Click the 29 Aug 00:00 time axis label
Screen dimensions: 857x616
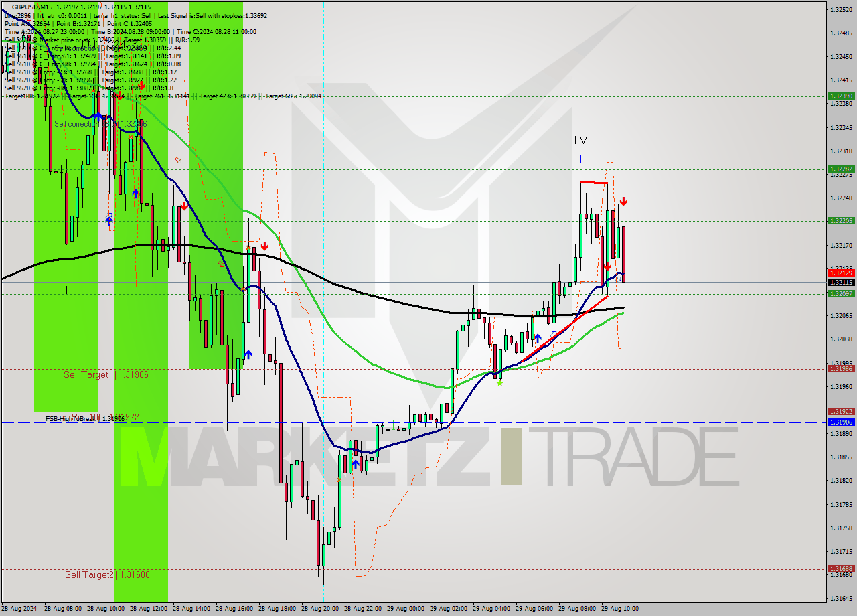pyautogui.click(x=407, y=609)
